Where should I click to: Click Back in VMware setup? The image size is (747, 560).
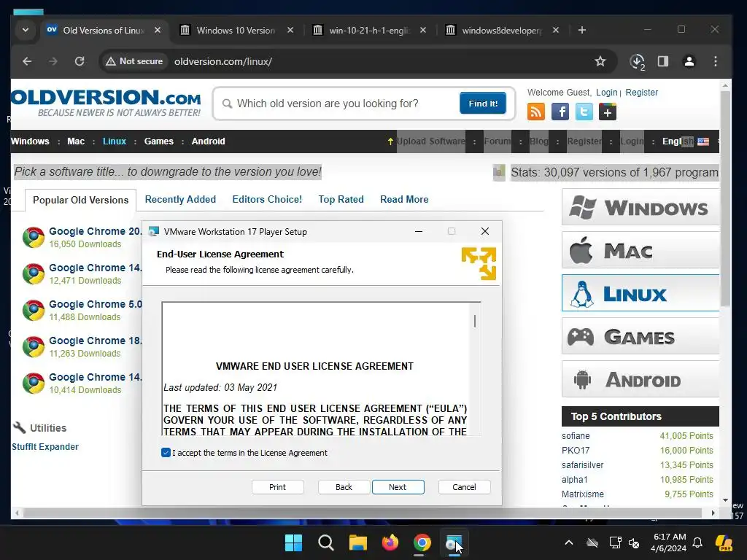[344, 487]
